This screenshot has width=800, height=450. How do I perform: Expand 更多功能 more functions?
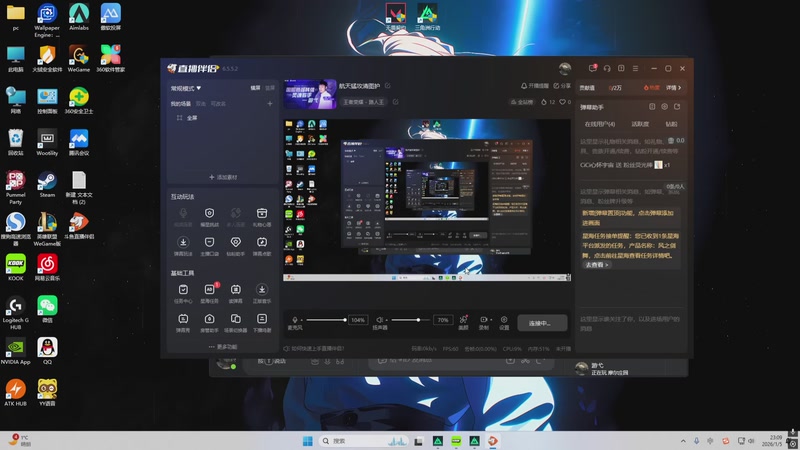click(222, 346)
